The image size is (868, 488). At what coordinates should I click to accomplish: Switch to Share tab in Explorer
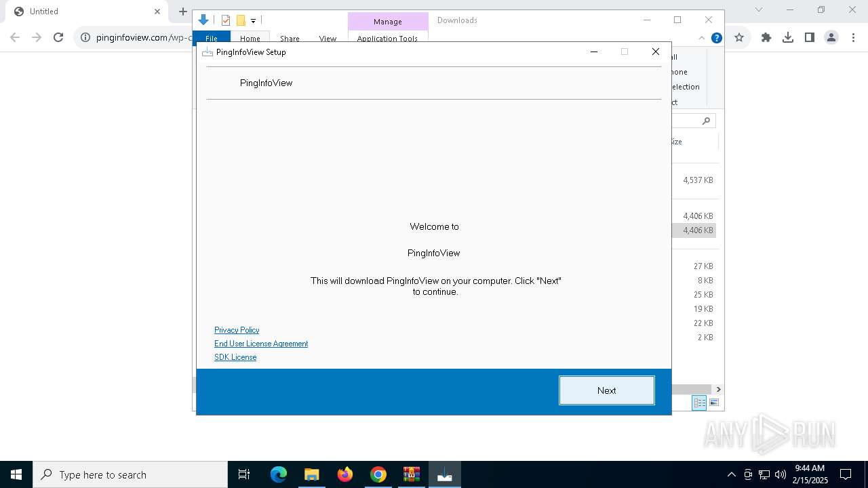point(290,38)
